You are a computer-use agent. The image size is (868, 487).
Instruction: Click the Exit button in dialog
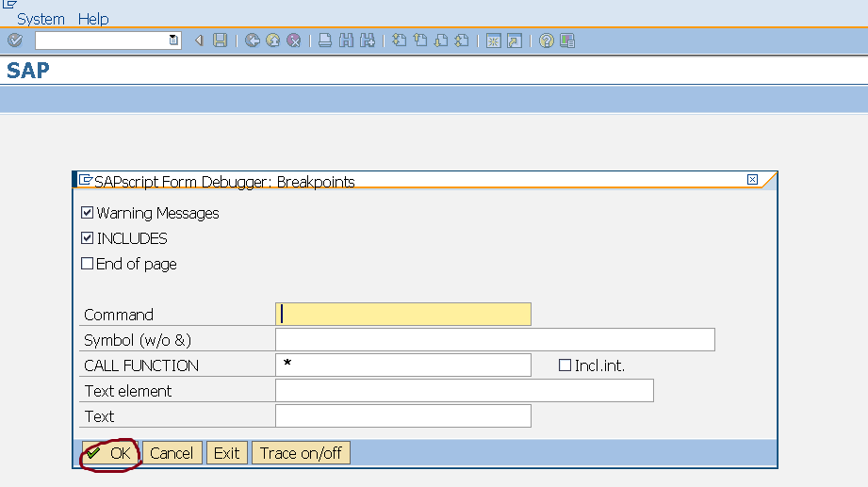point(227,453)
